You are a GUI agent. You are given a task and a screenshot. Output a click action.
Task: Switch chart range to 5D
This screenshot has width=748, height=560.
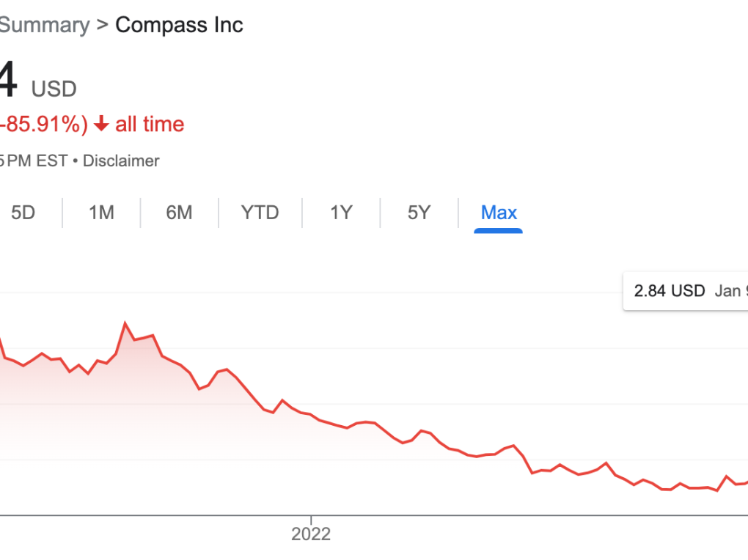click(23, 213)
